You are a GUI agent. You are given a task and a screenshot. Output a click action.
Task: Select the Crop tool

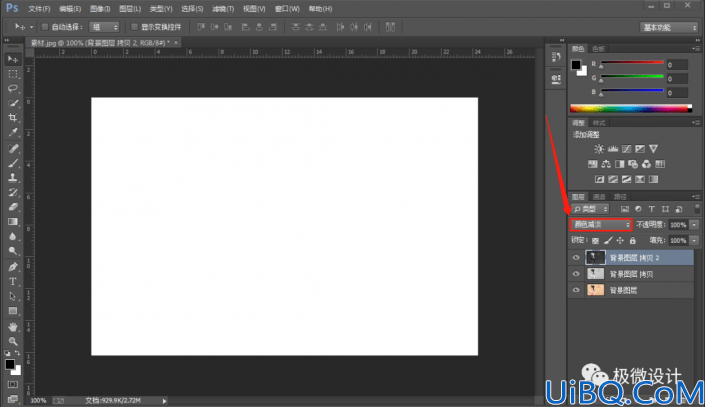(x=13, y=118)
